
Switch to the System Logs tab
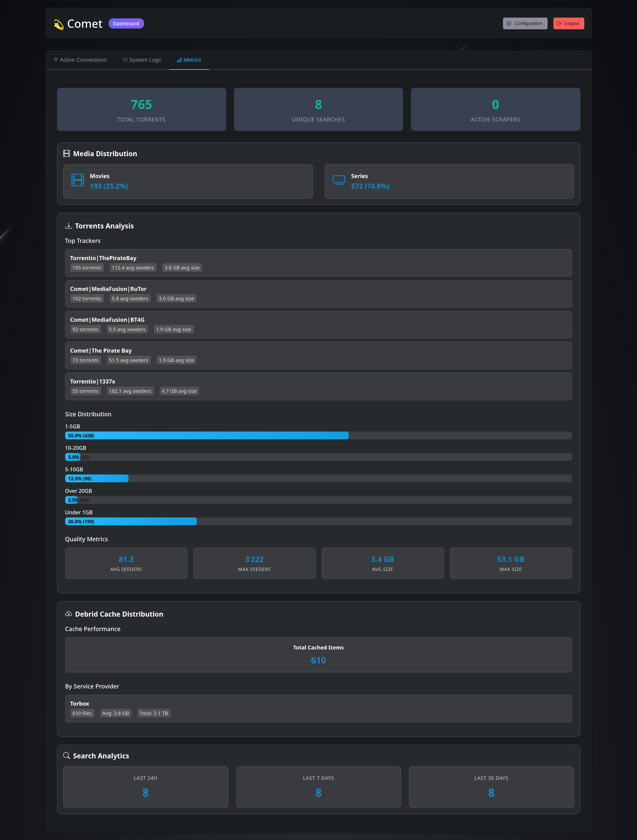point(141,60)
